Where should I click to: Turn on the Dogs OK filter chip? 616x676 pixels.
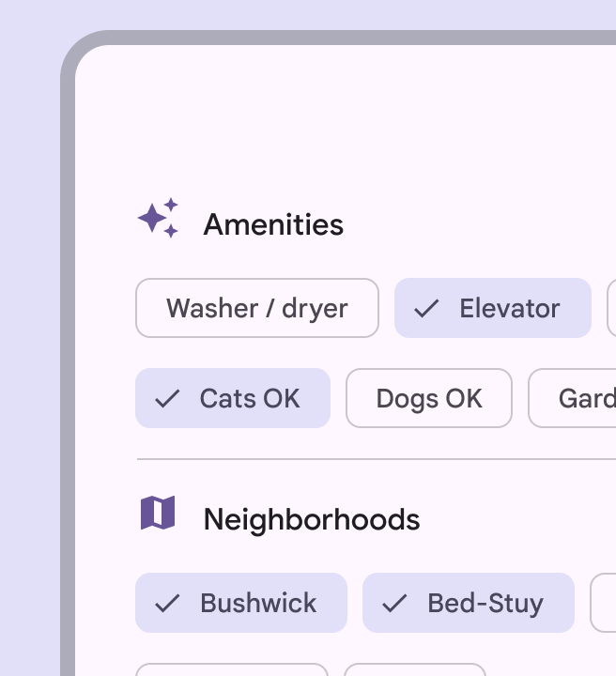click(429, 398)
